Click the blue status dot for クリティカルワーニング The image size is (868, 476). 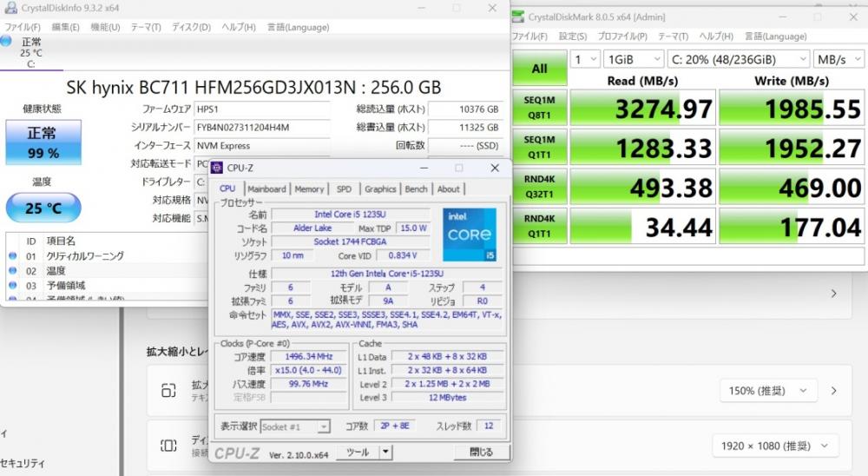13,256
